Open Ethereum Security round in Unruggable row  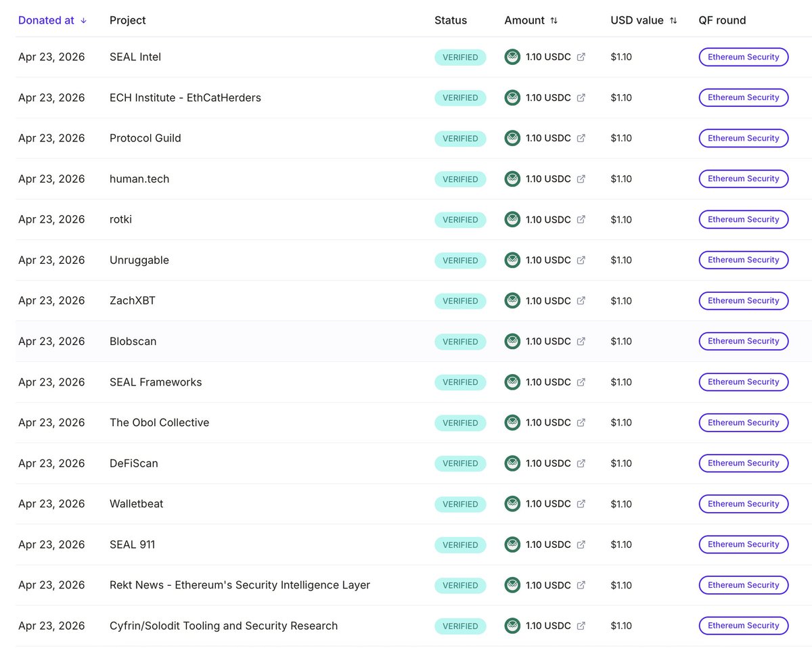click(744, 260)
